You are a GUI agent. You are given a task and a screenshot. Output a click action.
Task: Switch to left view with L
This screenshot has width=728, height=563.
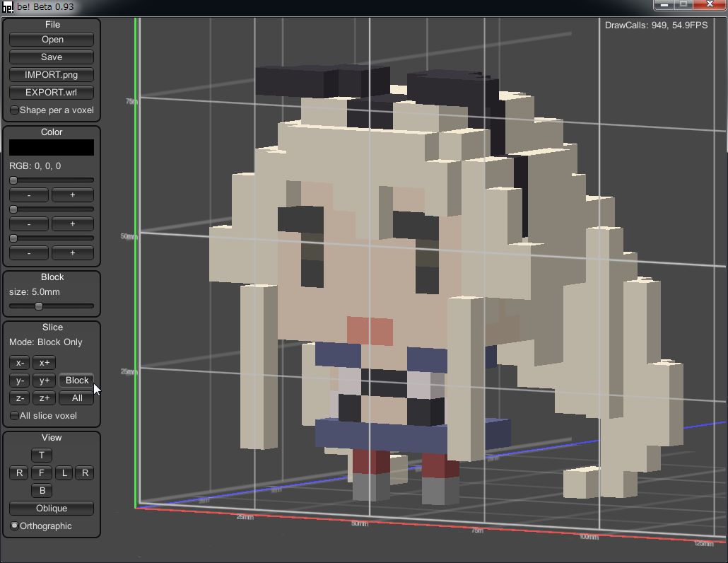click(x=64, y=473)
